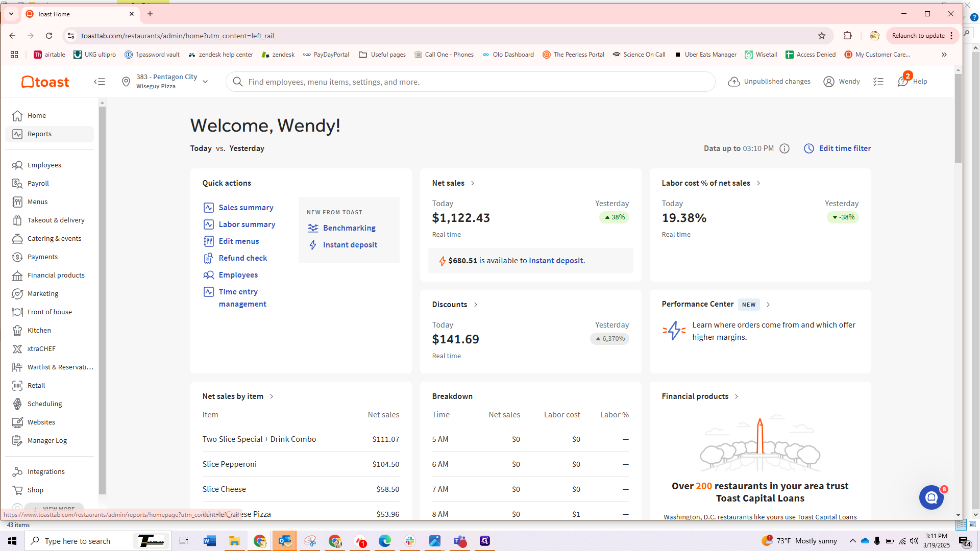The image size is (980, 551).
Task: Open the Uber Eats Manager bookmark
Action: 705,55
